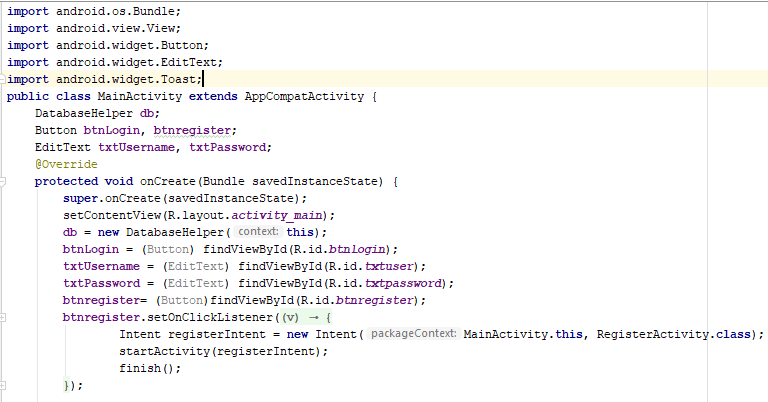Image resolution: width=768 pixels, height=402 pixels.
Task: Toggle the fold marker beside the closing '});' line
Action: pos(2,386)
